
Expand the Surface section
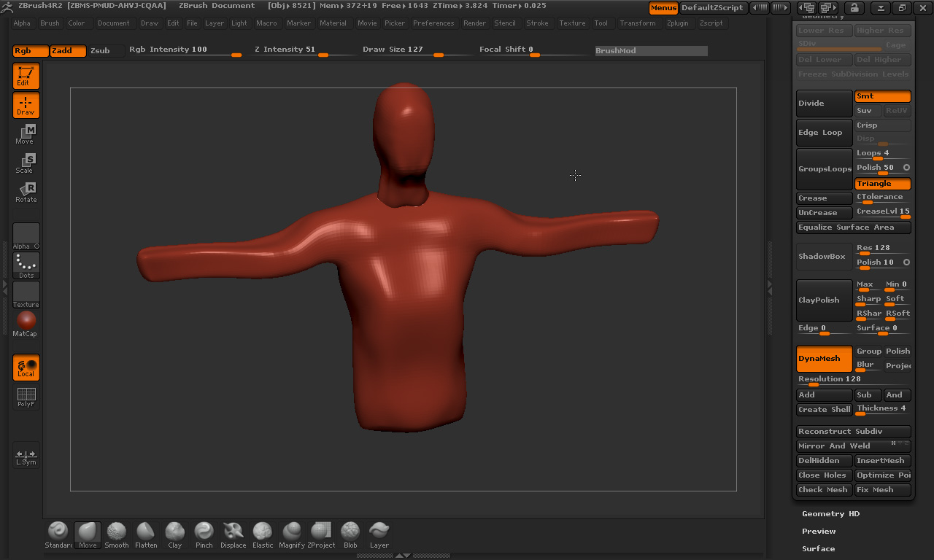[818, 549]
